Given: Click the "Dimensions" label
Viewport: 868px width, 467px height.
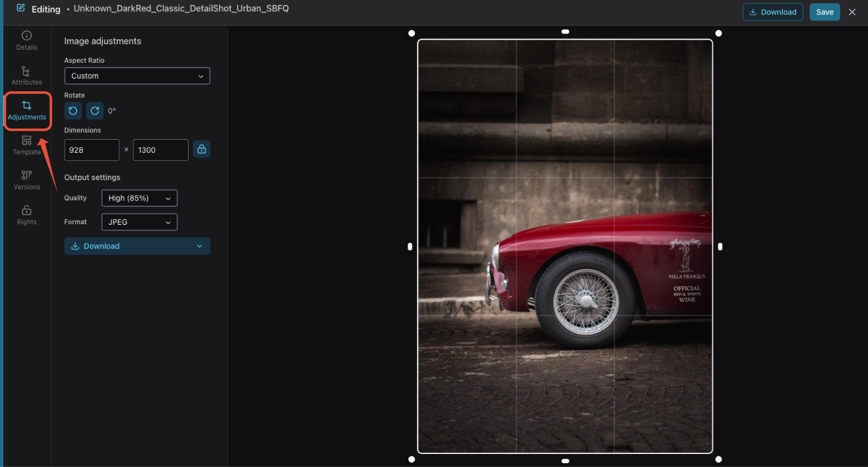Looking at the screenshot, I should [x=83, y=130].
